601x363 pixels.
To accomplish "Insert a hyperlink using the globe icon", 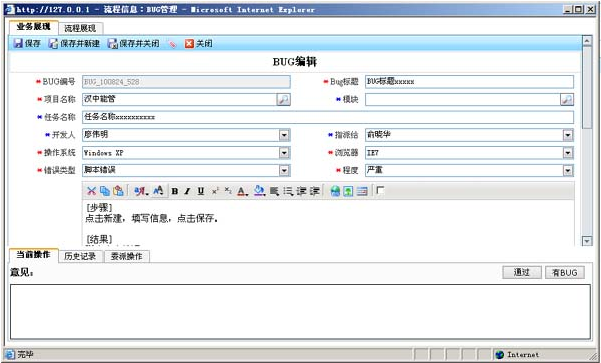I will click(x=335, y=191).
